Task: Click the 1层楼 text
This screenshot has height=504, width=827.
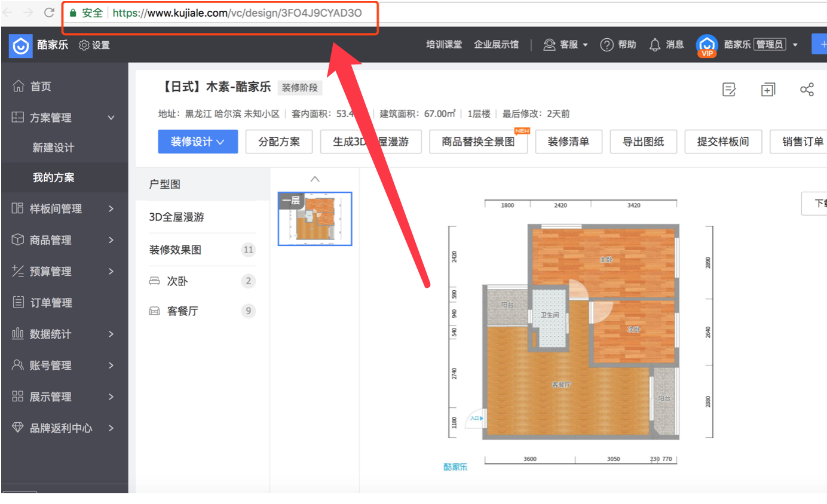Action: click(479, 113)
